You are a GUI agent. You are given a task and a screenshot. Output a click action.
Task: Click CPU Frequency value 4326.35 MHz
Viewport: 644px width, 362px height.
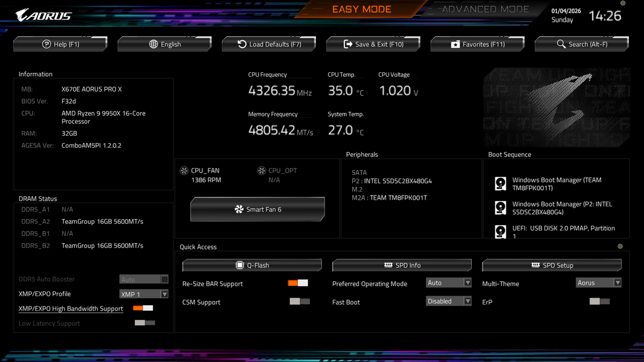[x=280, y=91]
